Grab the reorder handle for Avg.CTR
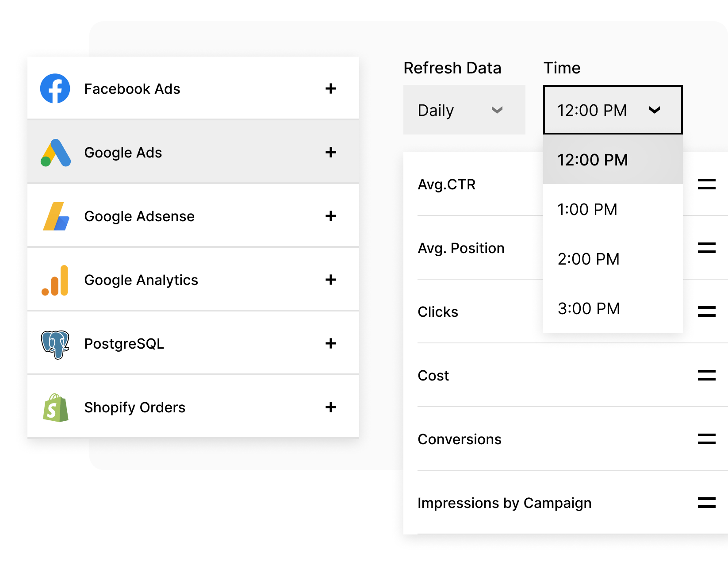Viewport: 728px width, 565px height. (x=707, y=184)
